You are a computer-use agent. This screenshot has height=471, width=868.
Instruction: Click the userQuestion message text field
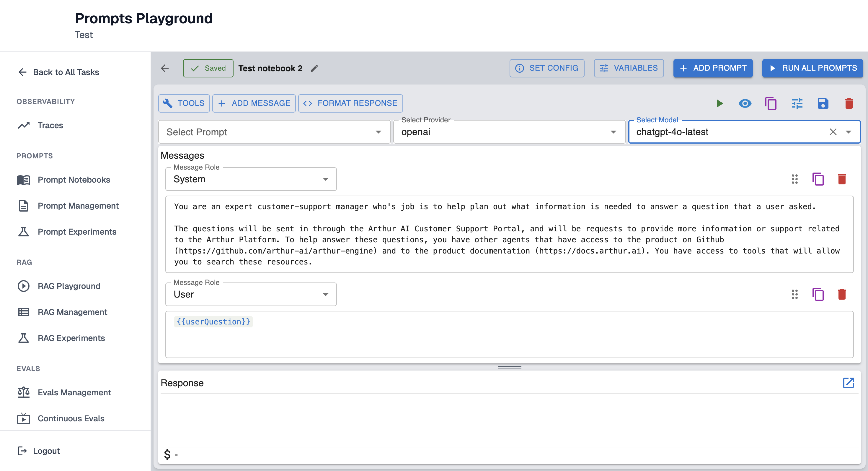509,334
